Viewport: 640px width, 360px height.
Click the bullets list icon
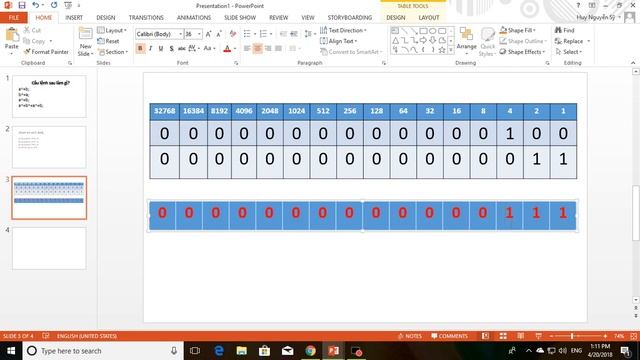(x=247, y=34)
